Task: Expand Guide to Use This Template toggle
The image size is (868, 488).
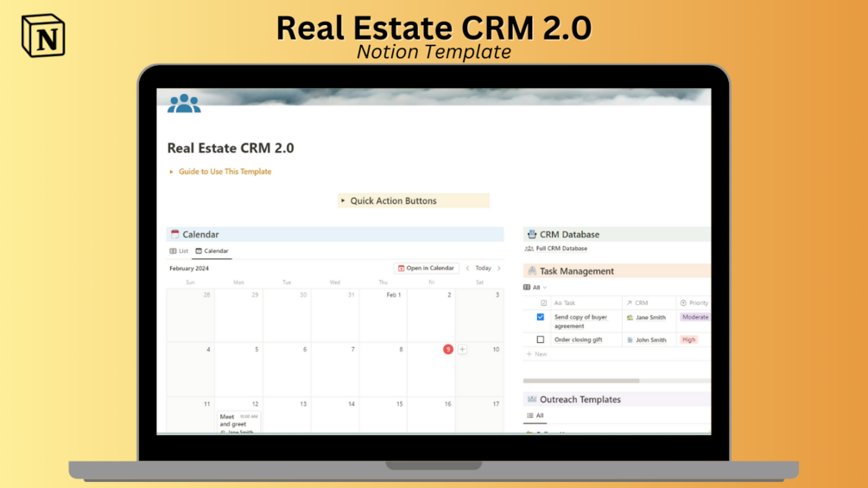Action: point(172,172)
